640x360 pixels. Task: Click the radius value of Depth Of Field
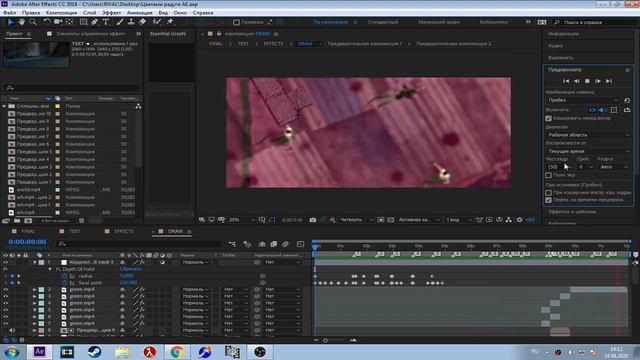click(127, 276)
